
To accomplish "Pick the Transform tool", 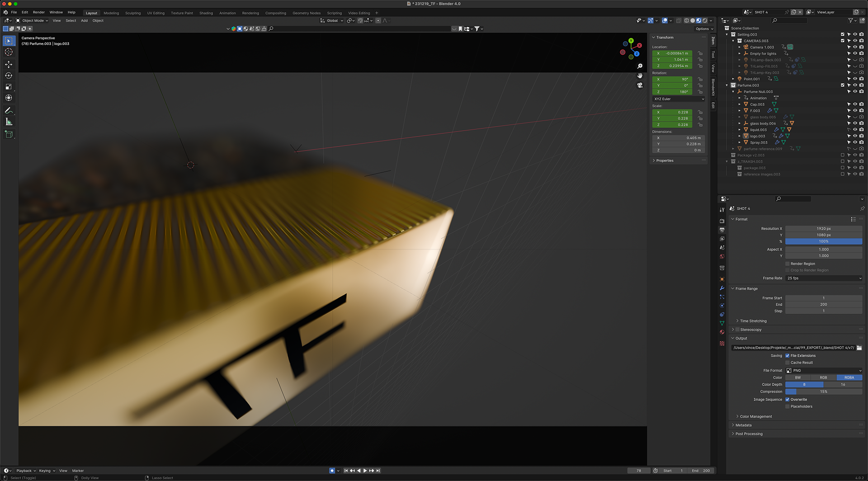I will (x=9, y=98).
